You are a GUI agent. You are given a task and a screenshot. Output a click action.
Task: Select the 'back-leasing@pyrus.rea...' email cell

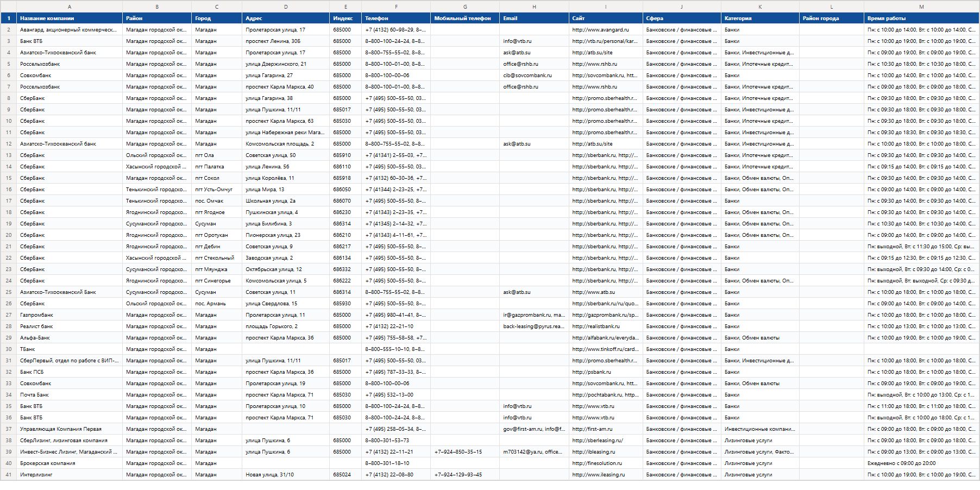click(534, 326)
